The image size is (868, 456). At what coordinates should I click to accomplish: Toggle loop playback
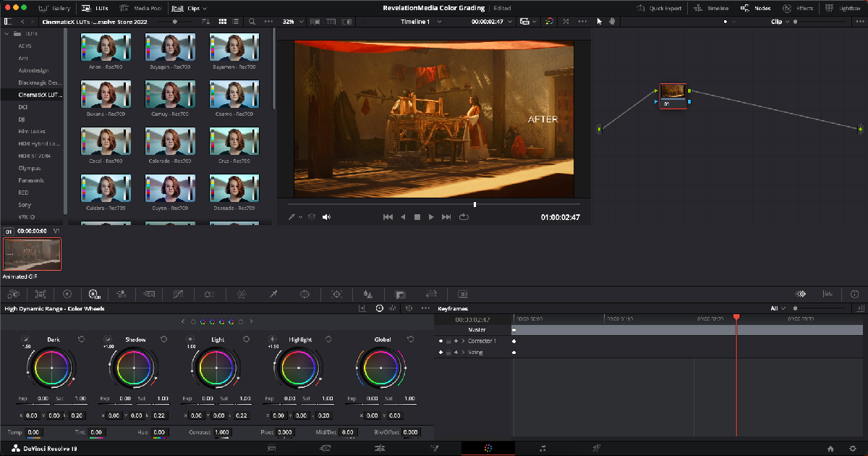[463, 216]
